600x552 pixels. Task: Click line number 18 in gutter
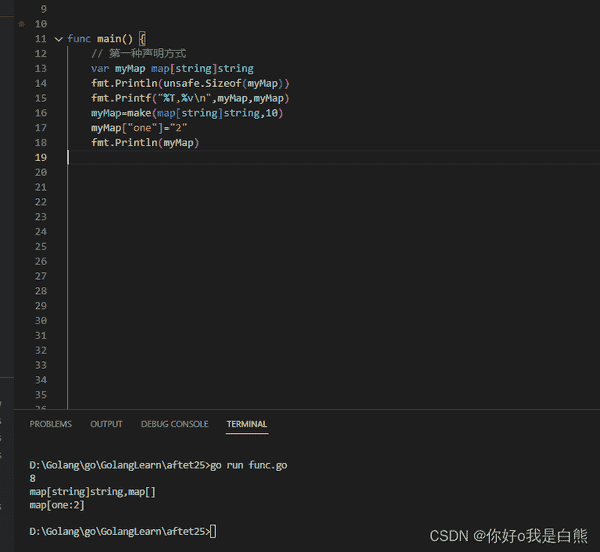click(x=40, y=143)
